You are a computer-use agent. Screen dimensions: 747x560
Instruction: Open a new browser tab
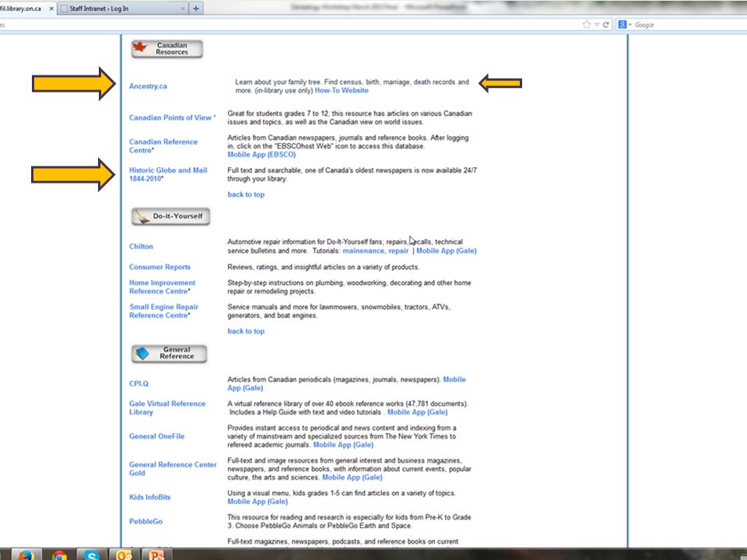[x=196, y=9]
